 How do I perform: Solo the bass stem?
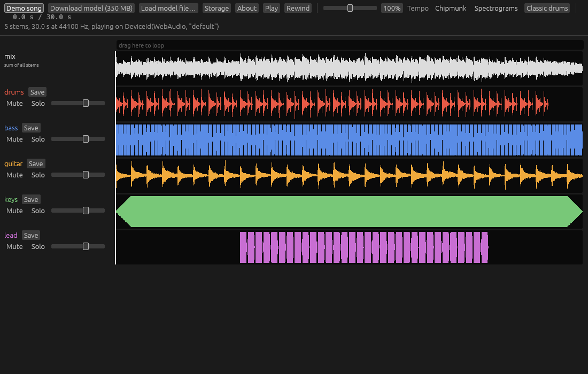coord(38,139)
